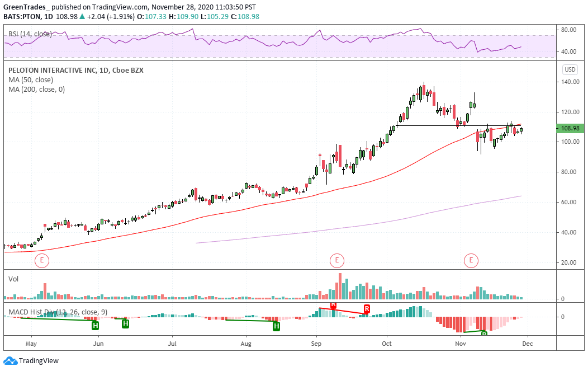Select the RSI (14, close) indicator legend
The image size is (588, 371).
click(x=30, y=34)
